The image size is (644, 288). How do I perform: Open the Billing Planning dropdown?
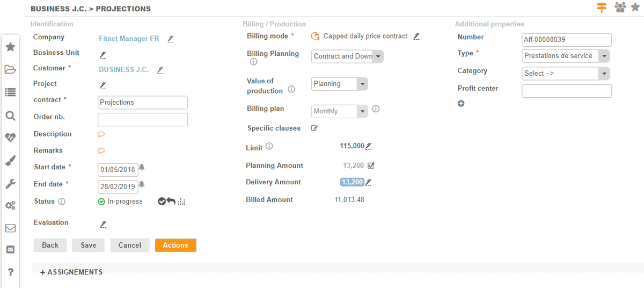[347, 56]
